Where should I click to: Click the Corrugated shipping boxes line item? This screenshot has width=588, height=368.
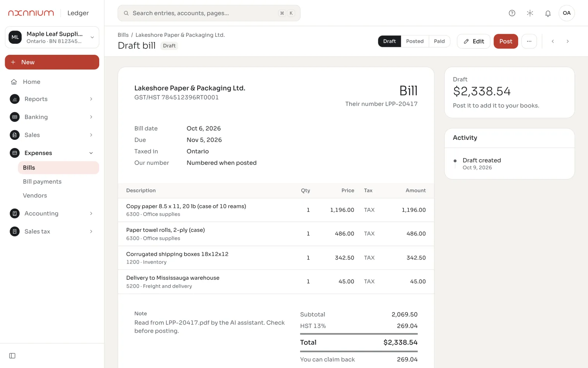point(276,258)
